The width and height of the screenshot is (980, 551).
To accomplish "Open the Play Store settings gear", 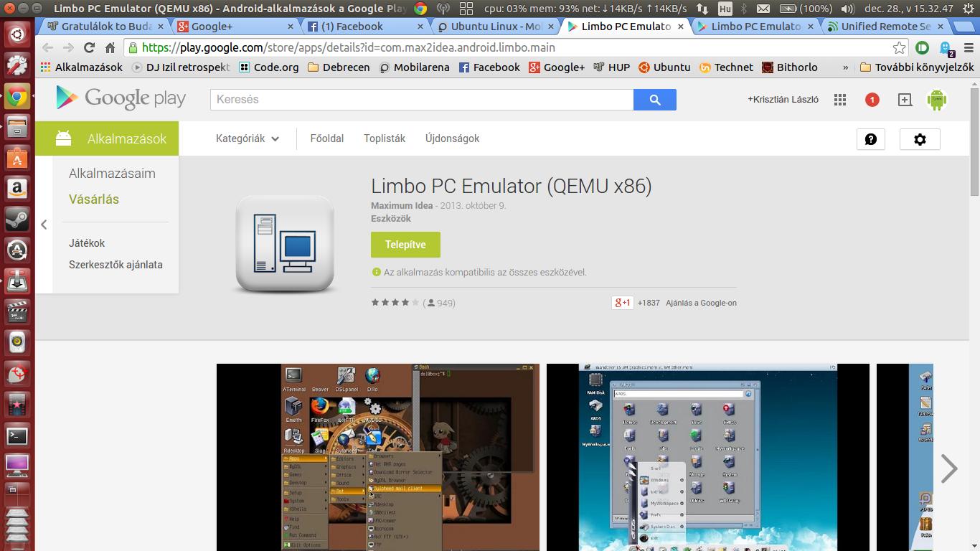I will coord(920,139).
